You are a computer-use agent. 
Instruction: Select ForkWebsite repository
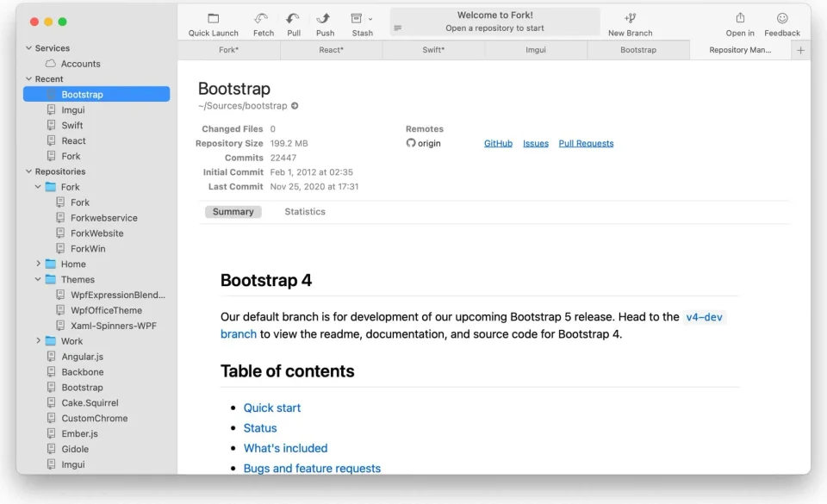pos(96,233)
